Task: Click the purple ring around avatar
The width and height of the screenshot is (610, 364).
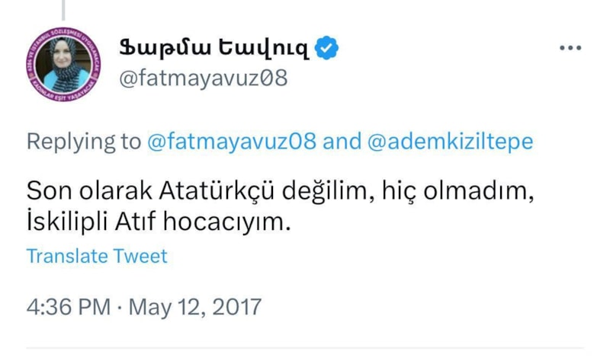Action: (30, 65)
